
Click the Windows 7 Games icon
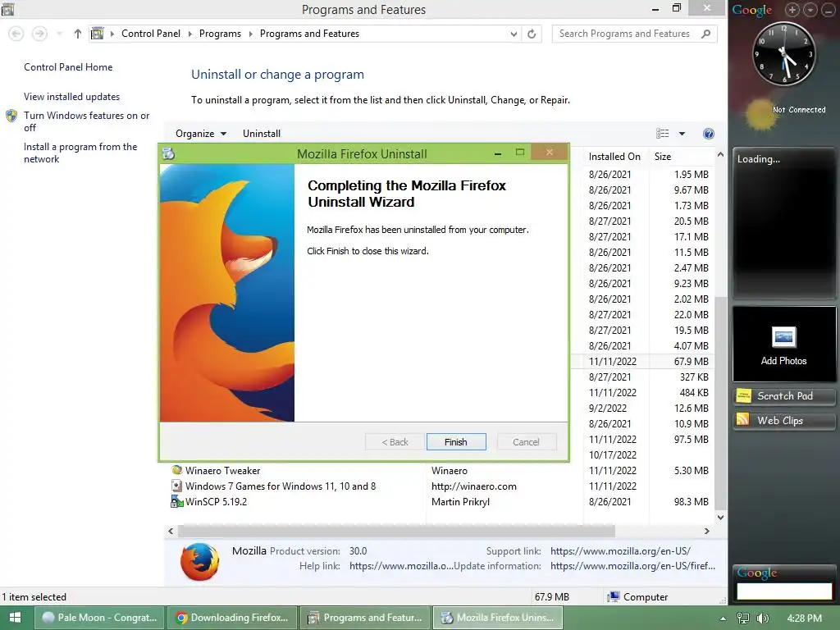[x=177, y=486]
